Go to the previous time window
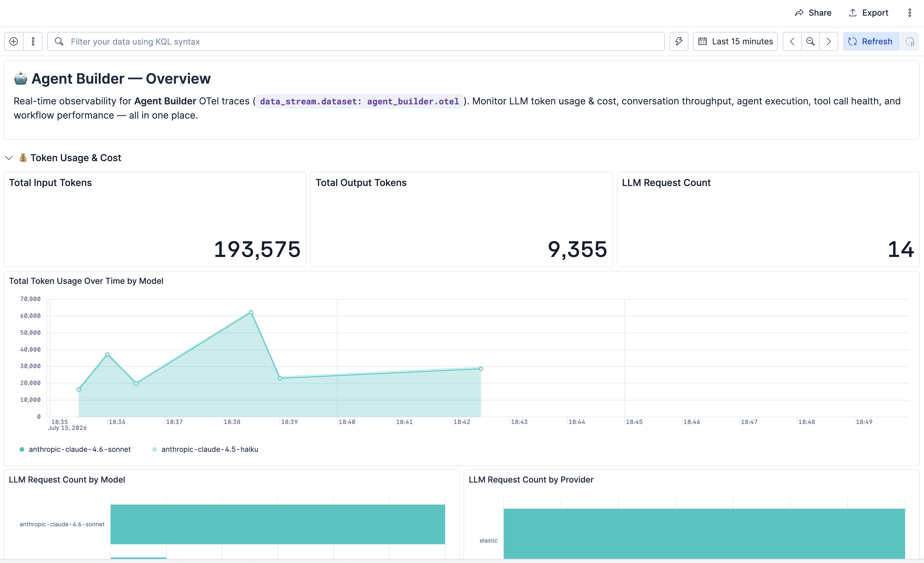The image size is (924, 563). [792, 41]
